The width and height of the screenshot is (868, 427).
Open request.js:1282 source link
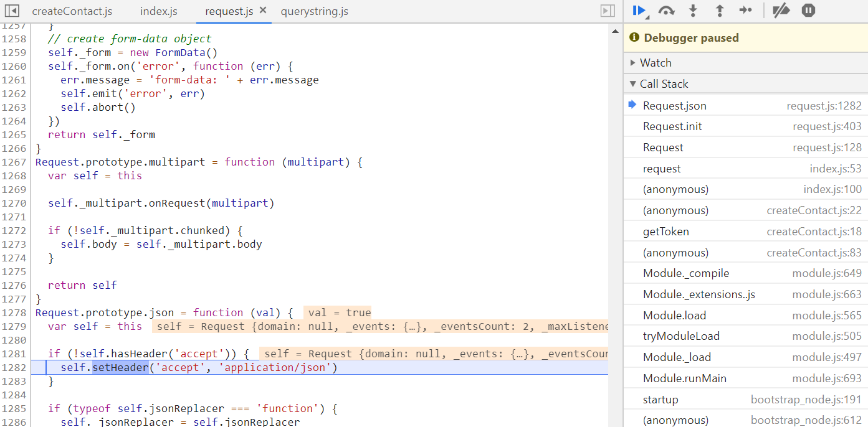(824, 106)
